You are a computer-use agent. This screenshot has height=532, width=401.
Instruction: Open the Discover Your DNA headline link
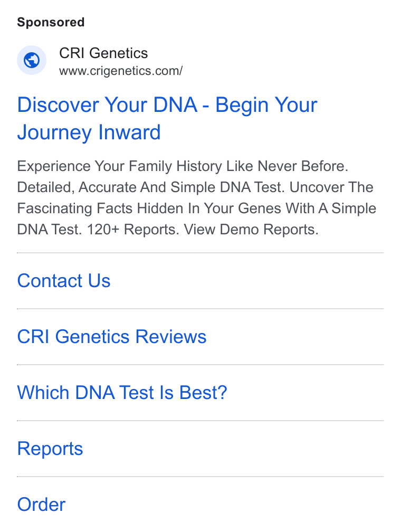[167, 118]
